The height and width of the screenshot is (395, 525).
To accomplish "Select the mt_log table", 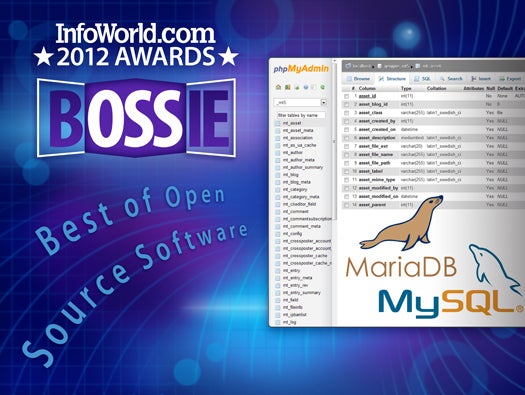I will pyautogui.click(x=289, y=322).
